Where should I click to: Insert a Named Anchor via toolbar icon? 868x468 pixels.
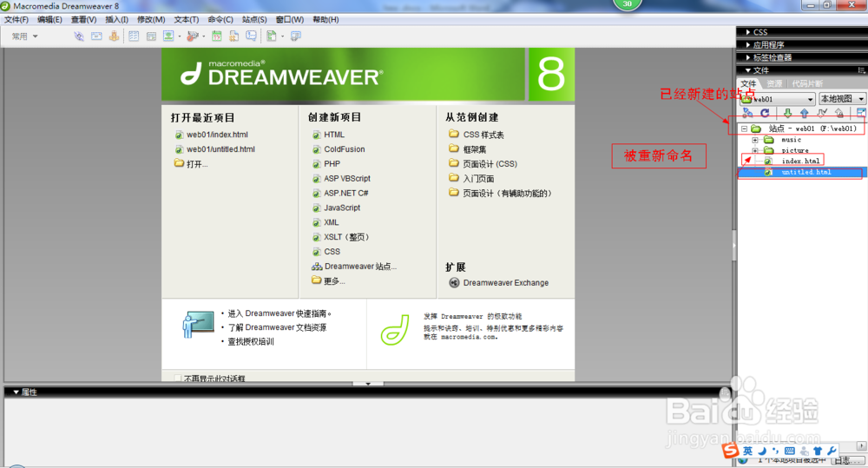pos(114,36)
